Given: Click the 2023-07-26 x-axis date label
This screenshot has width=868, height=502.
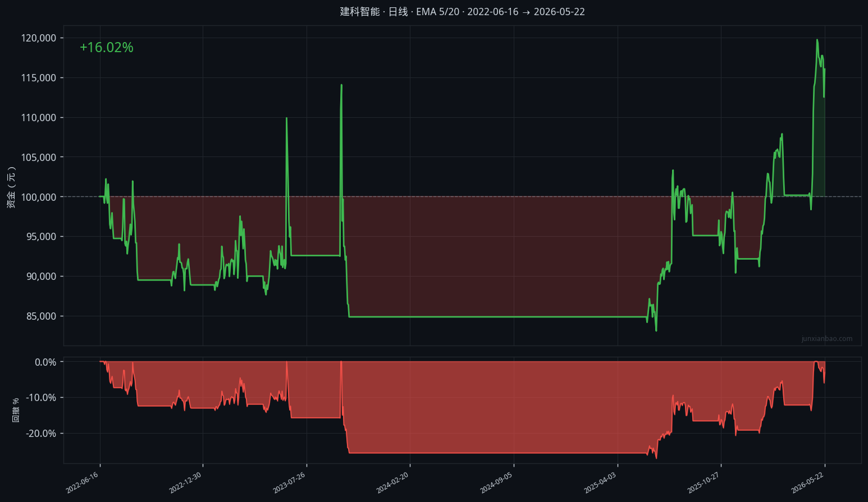Looking at the screenshot, I should (289, 482).
